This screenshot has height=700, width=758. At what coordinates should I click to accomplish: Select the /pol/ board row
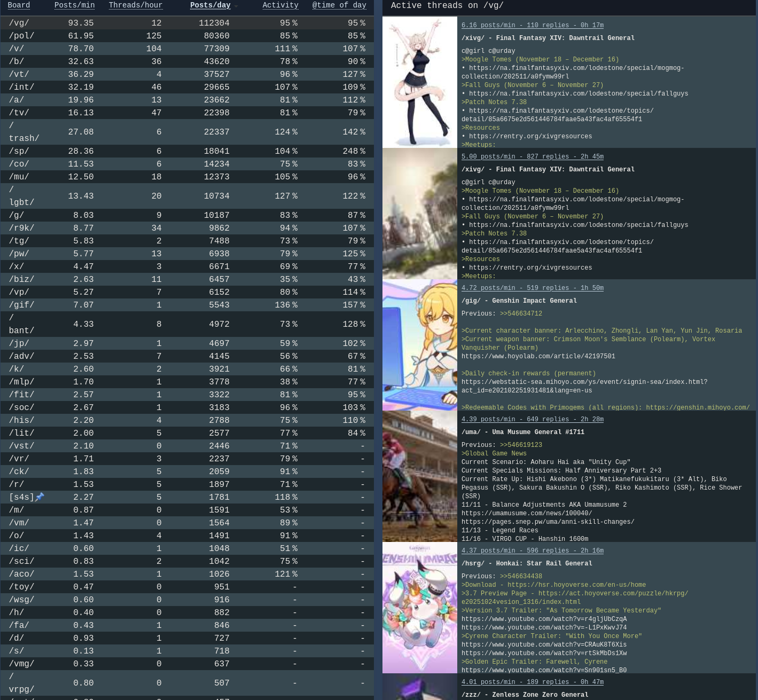187,36
